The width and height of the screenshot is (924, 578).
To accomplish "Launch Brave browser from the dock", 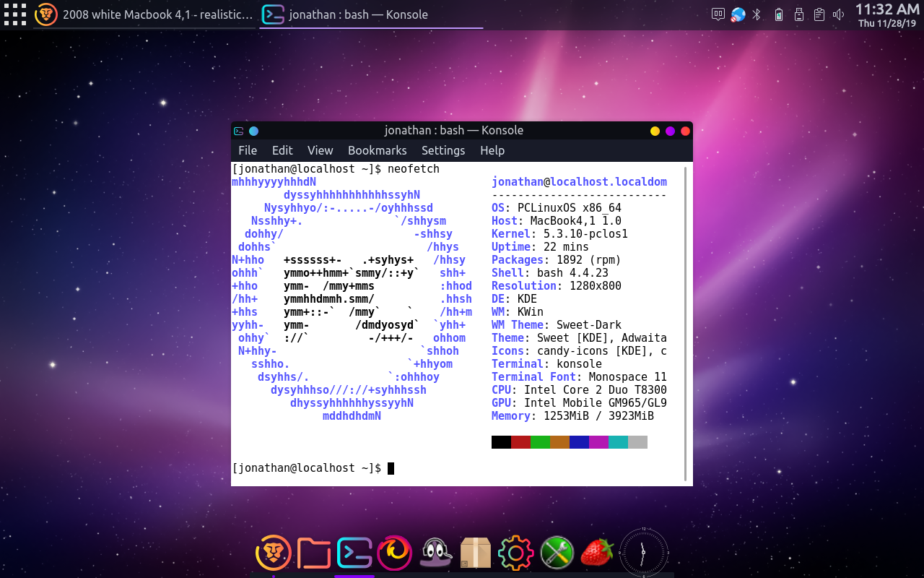I will [274, 553].
